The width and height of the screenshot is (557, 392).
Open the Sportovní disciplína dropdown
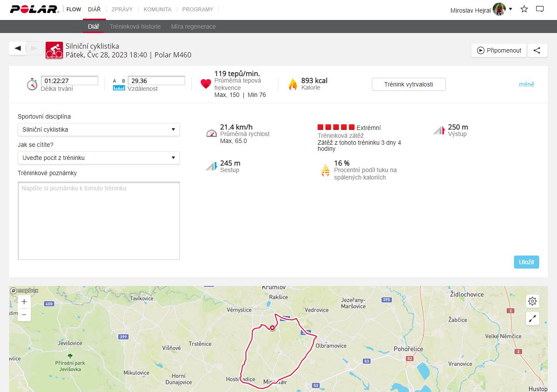tap(99, 130)
